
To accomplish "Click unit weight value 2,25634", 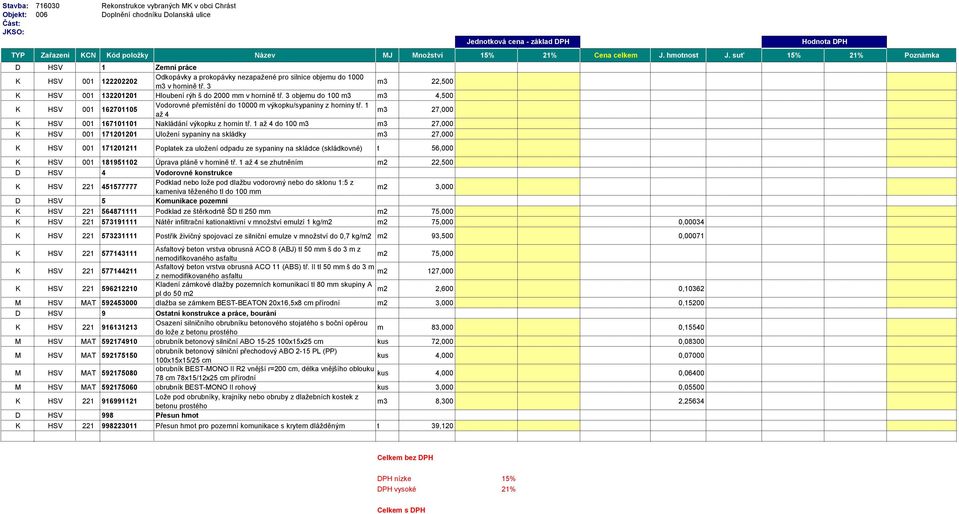I will (x=691, y=401).
